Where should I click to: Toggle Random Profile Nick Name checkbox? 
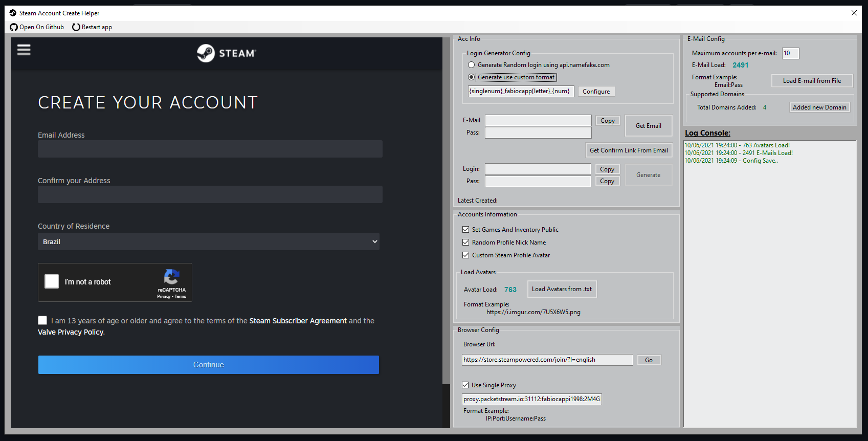pyautogui.click(x=465, y=242)
